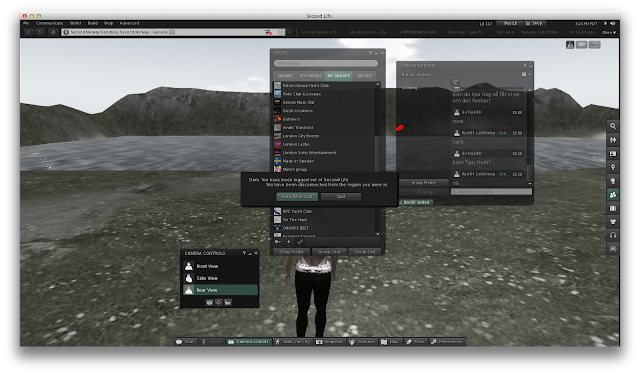640x374 pixels.
Task: Click Group Profile button in People panel
Action: click(291, 252)
